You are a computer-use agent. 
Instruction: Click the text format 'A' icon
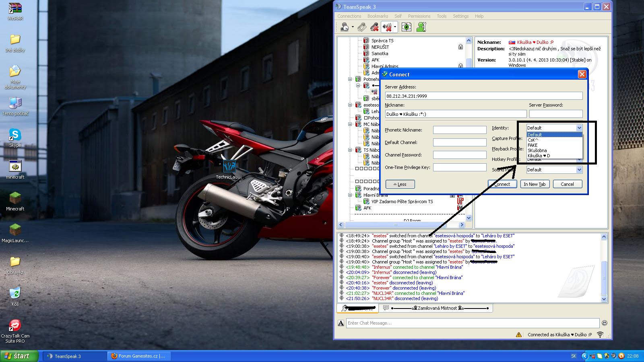click(x=341, y=323)
